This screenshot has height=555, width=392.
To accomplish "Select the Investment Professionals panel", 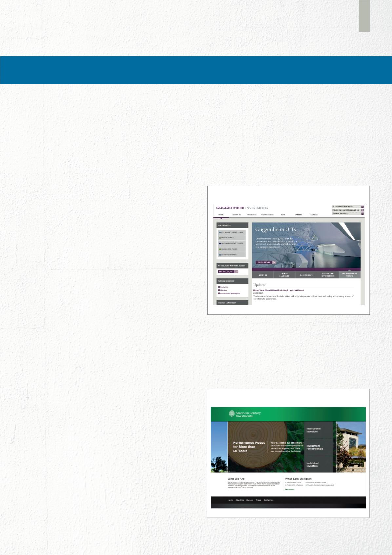I will (x=319, y=447).
